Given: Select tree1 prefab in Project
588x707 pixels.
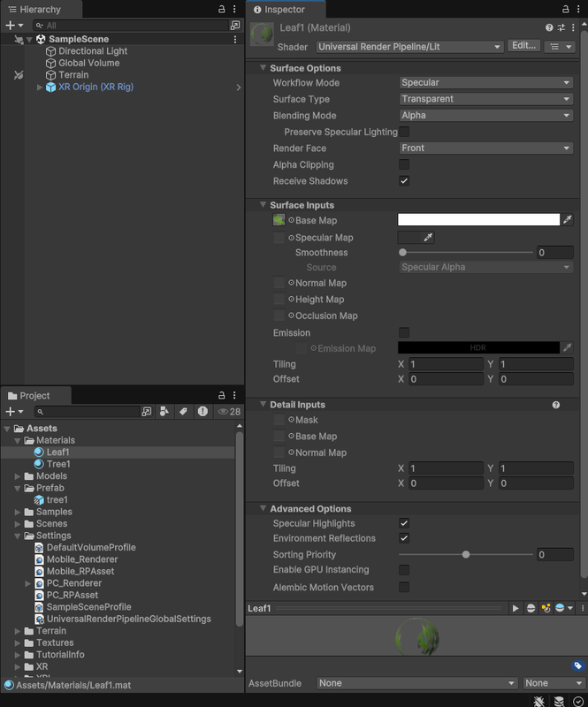Looking at the screenshot, I should (57, 500).
